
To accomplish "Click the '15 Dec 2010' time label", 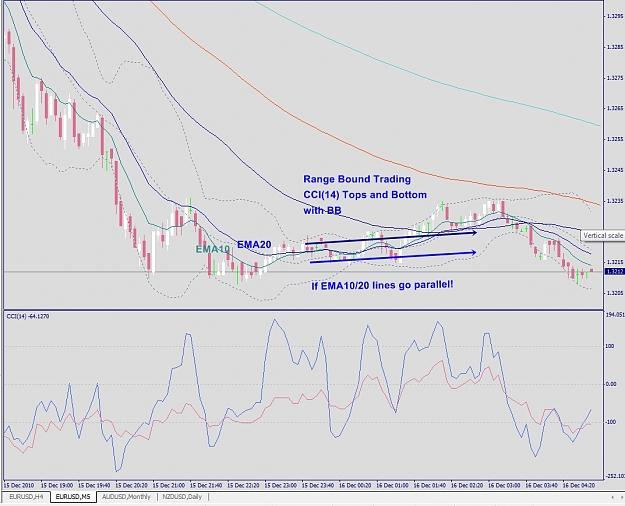I will pos(19,486).
